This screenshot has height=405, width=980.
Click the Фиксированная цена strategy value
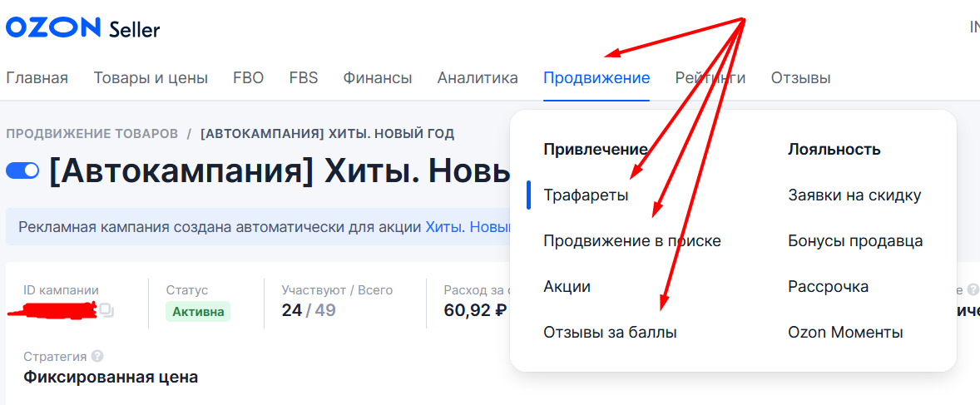[111, 378]
